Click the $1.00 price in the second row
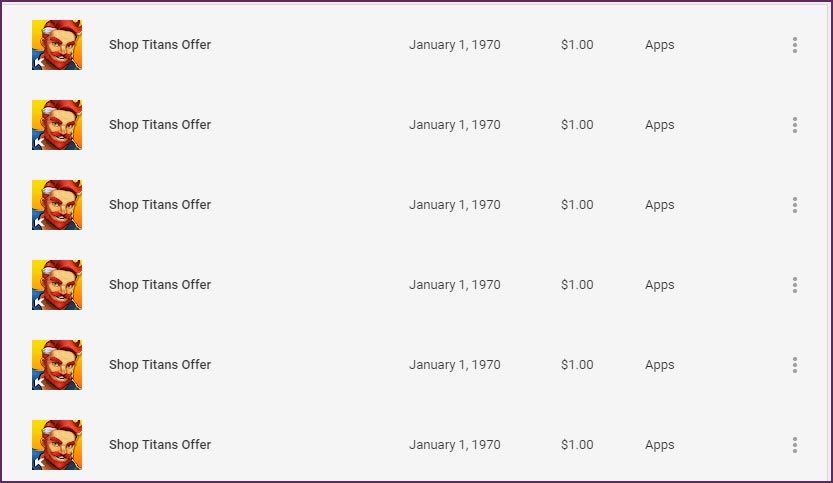Viewport: 833px width, 483px height. [x=577, y=125]
